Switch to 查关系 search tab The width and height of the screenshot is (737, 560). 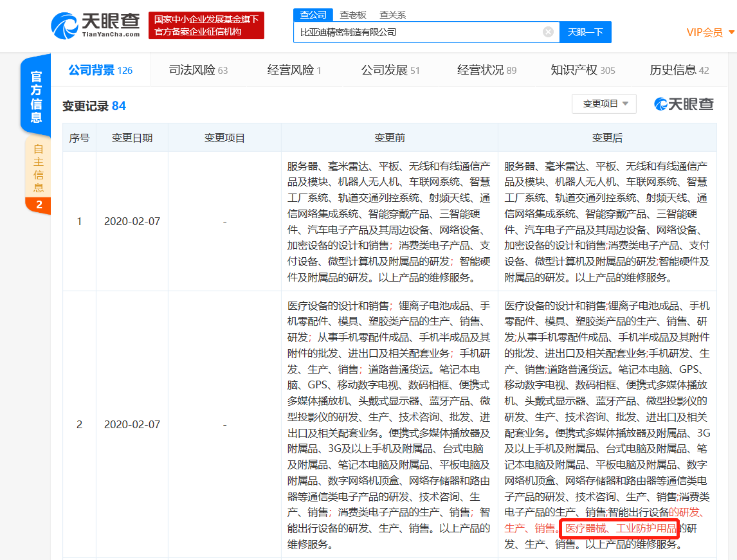[x=392, y=15]
